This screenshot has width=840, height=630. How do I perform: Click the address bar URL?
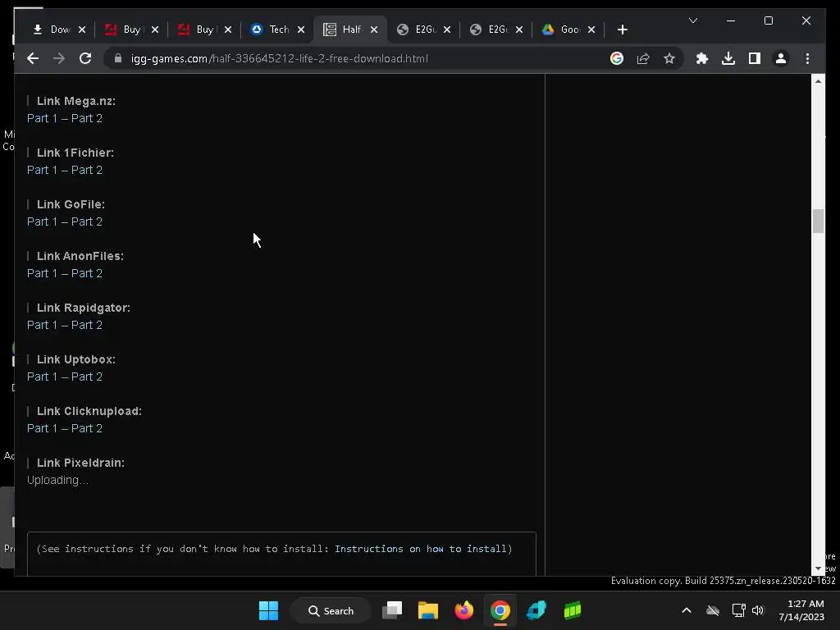point(279,58)
